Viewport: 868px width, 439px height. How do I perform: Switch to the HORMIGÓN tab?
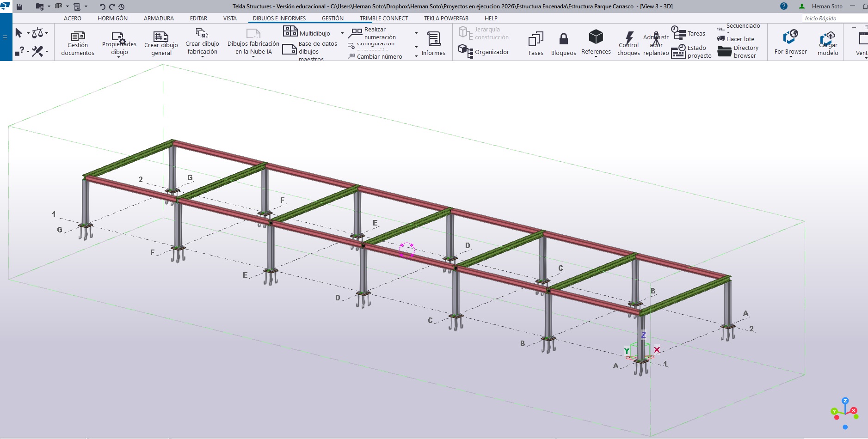pos(112,18)
